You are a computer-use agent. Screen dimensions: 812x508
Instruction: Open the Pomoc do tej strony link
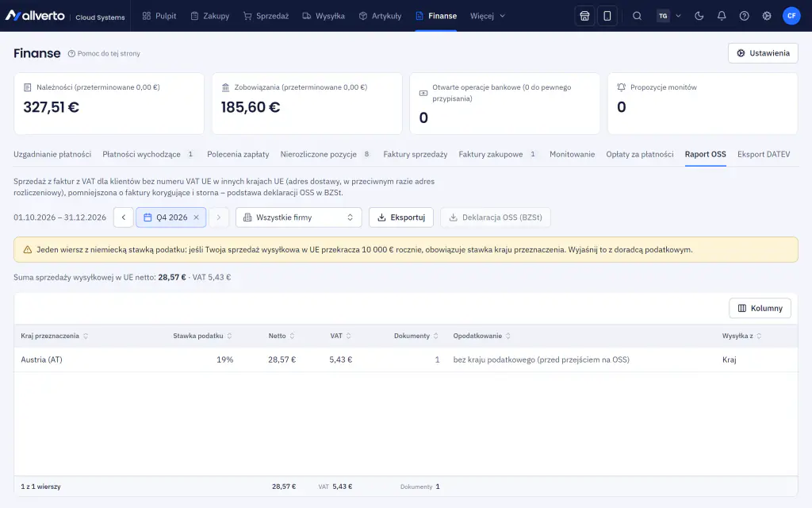coord(104,53)
